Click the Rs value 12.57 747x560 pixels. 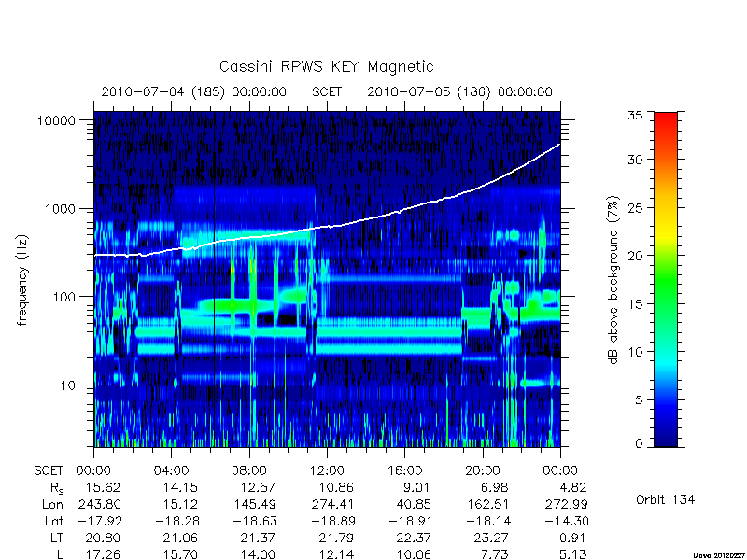[258, 488]
